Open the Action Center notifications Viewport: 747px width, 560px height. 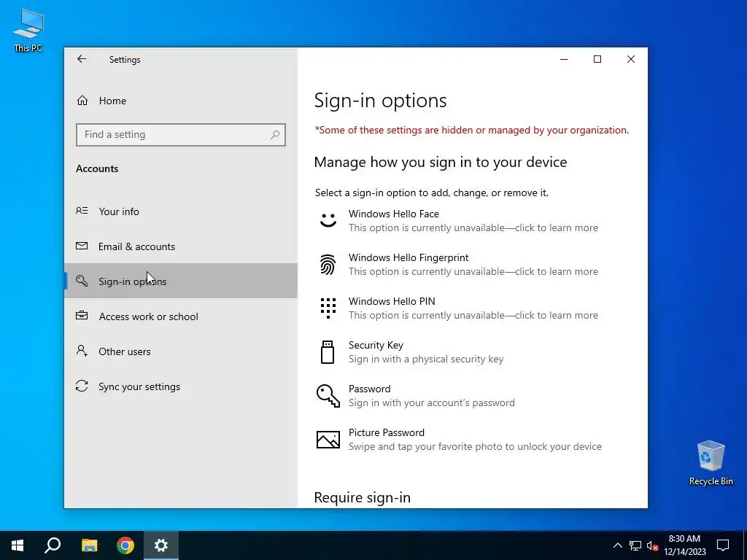723,545
